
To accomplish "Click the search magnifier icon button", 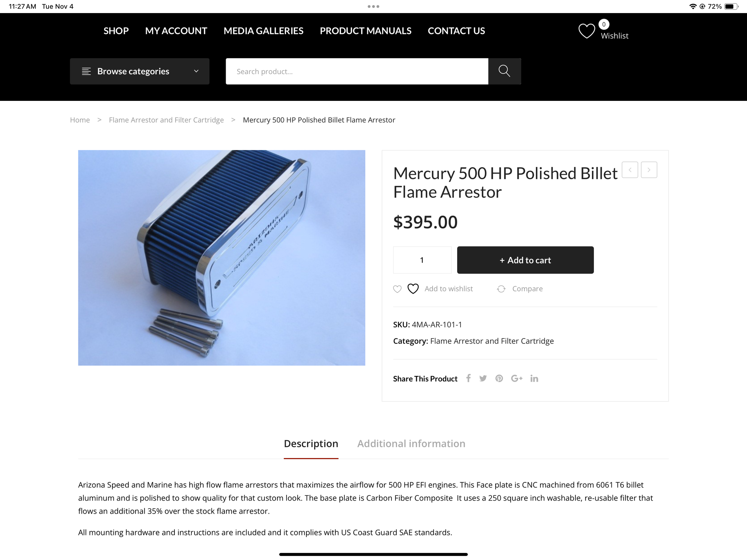I will tap(504, 71).
